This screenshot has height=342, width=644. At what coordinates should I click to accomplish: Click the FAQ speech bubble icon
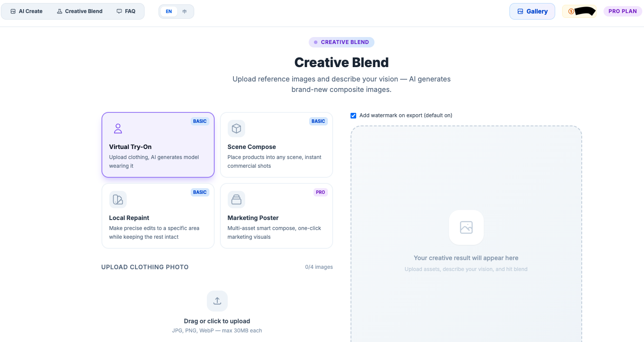(x=119, y=11)
